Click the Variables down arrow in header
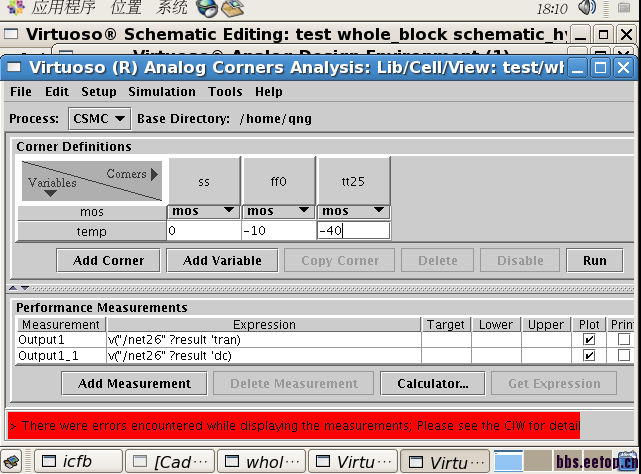 [x=50, y=193]
